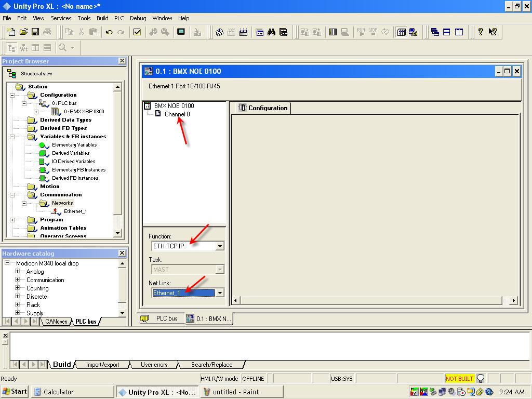The height and width of the screenshot is (399, 532).
Task: Collapse the Configuration tree node
Action: point(12,95)
